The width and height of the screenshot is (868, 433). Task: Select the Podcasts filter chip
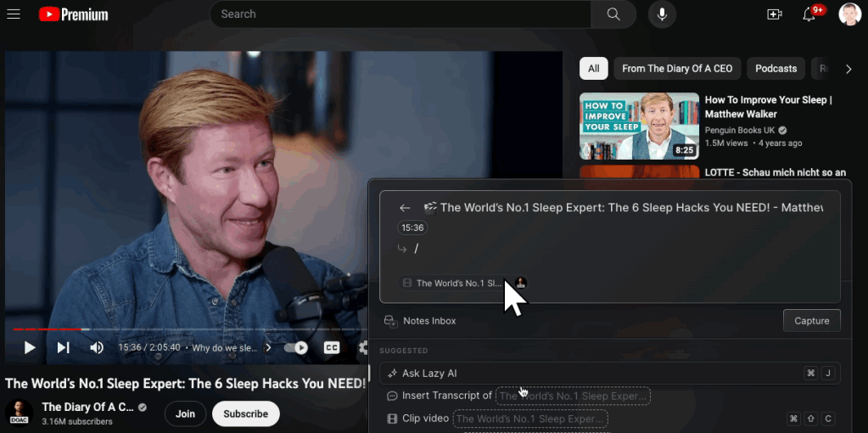[x=776, y=69]
